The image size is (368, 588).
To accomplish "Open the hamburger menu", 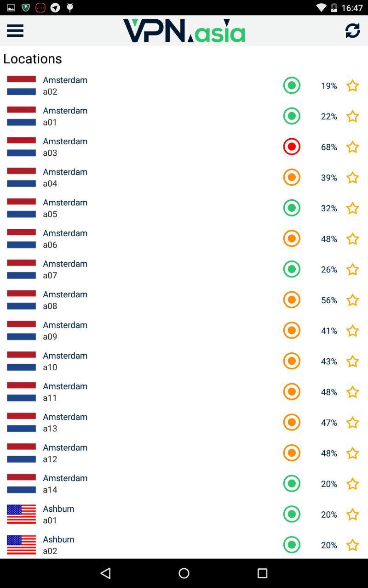I will coord(15,30).
